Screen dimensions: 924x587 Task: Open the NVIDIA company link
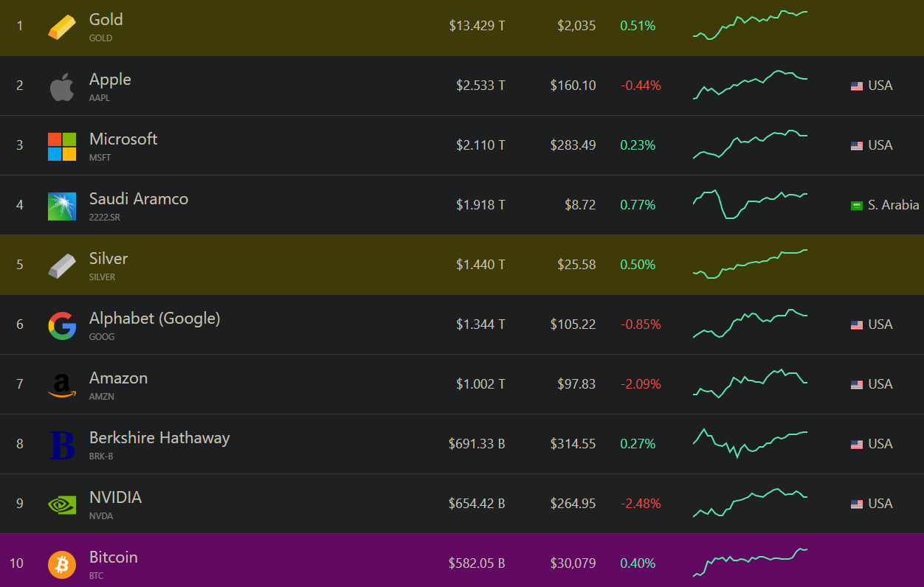(x=115, y=498)
